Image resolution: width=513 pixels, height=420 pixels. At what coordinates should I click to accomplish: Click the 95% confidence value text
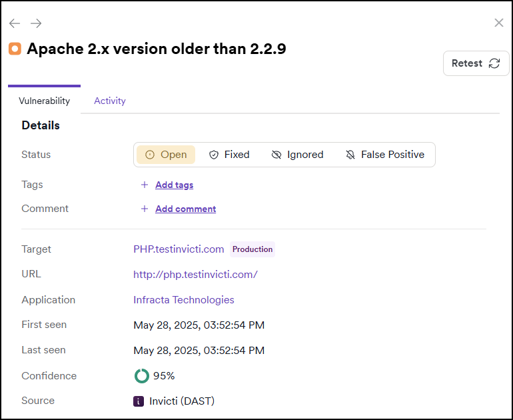[x=164, y=376]
